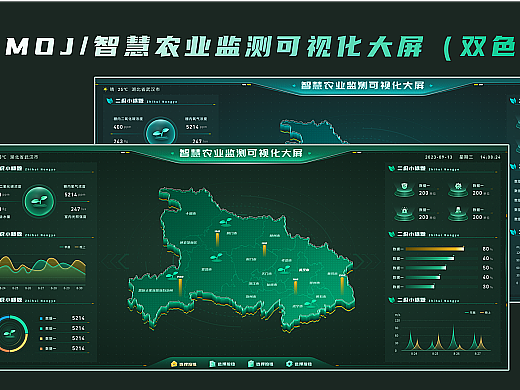Open the house icon tab in bottom navigation
520x390 pixels.
coord(183,364)
